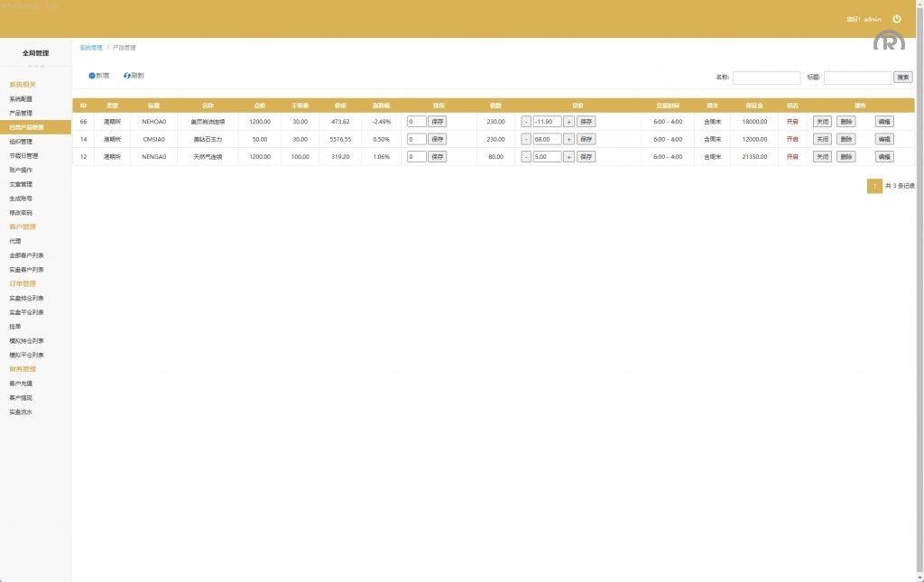Click 关闭 to disable the NENGA0 product
Image resolution: width=924 pixels, height=582 pixels.
[822, 156]
